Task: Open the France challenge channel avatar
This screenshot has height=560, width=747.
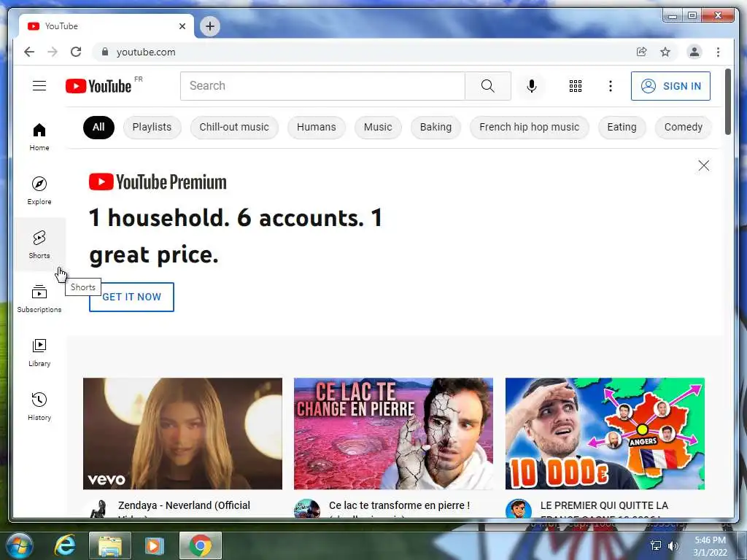Action: (x=519, y=508)
